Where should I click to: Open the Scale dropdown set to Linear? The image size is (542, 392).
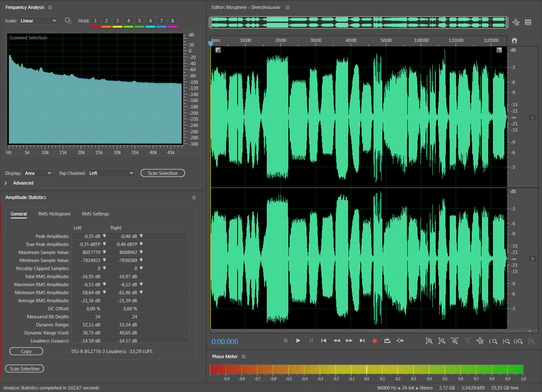point(38,21)
